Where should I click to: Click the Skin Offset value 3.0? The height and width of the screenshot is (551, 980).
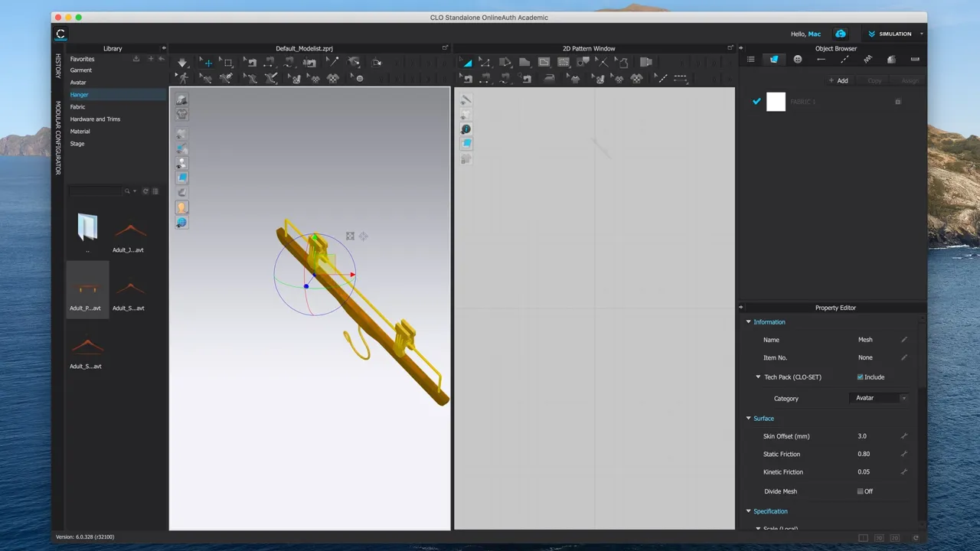coord(862,436)
